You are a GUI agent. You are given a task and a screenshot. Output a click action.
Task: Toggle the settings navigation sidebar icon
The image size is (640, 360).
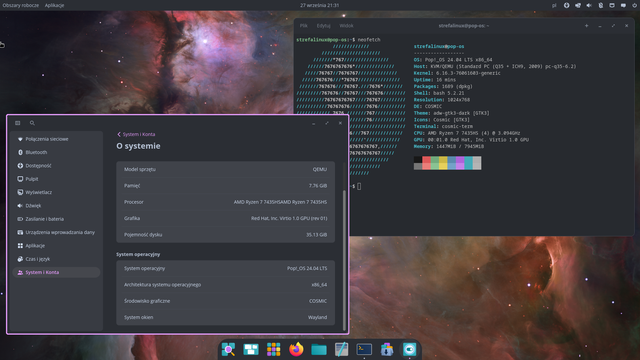(x=18, y=123)
